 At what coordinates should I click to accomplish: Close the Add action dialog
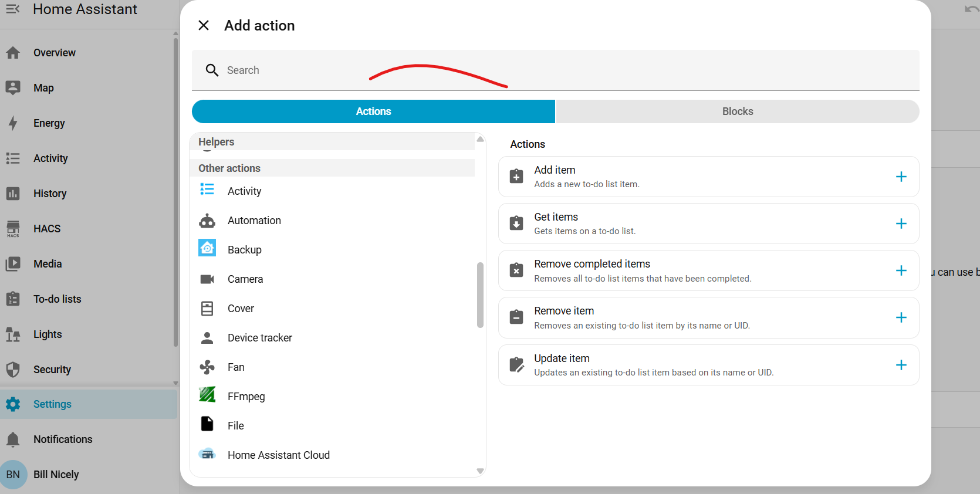click(204, 25)
